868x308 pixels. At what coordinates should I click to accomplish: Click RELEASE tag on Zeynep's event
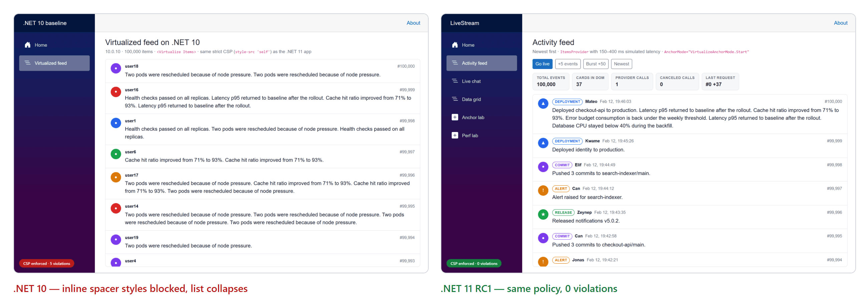[x=563, y=212]
